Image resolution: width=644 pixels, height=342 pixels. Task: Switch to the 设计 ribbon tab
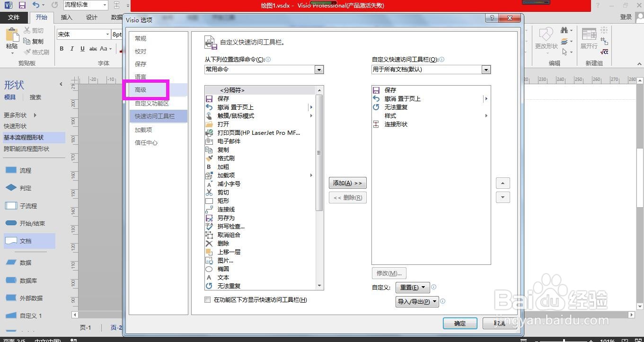92,17
